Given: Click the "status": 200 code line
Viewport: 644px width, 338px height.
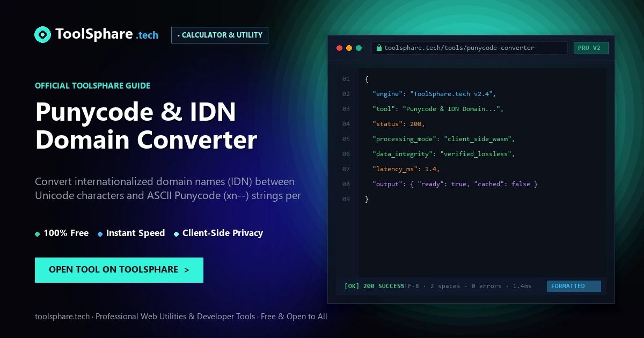Looking at the screenshot, I should click(x=399, y=124).
